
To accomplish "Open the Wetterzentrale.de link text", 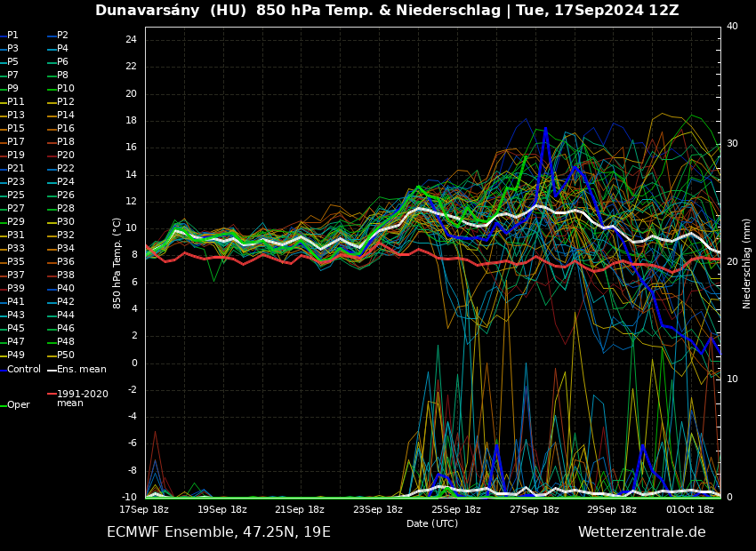I will (x=641, y=532).
